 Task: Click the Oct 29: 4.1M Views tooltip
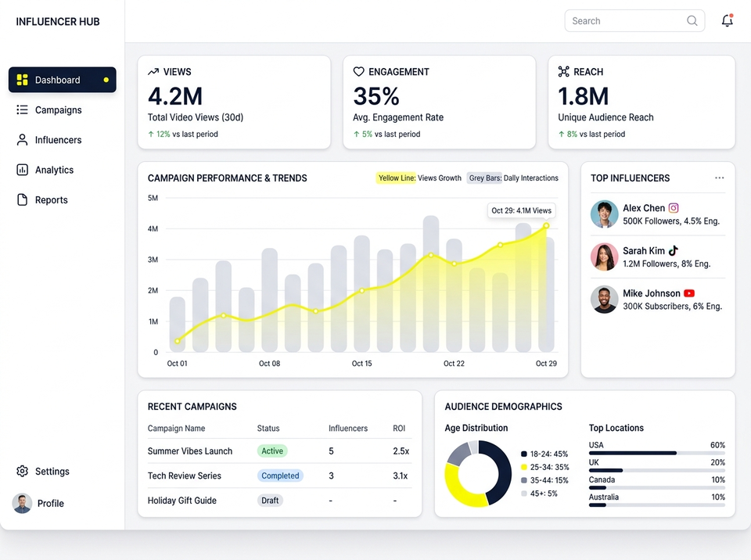tap(521, 210)
